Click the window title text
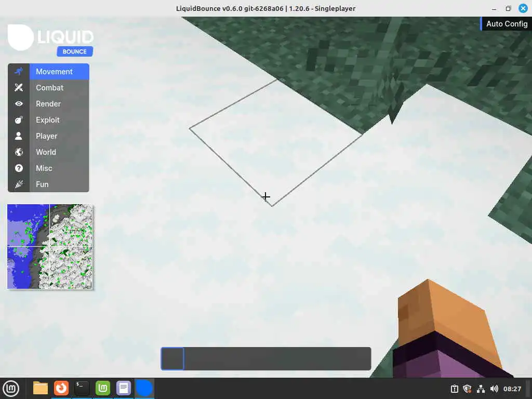The image size is (532, 399). [x=265, y=8]
